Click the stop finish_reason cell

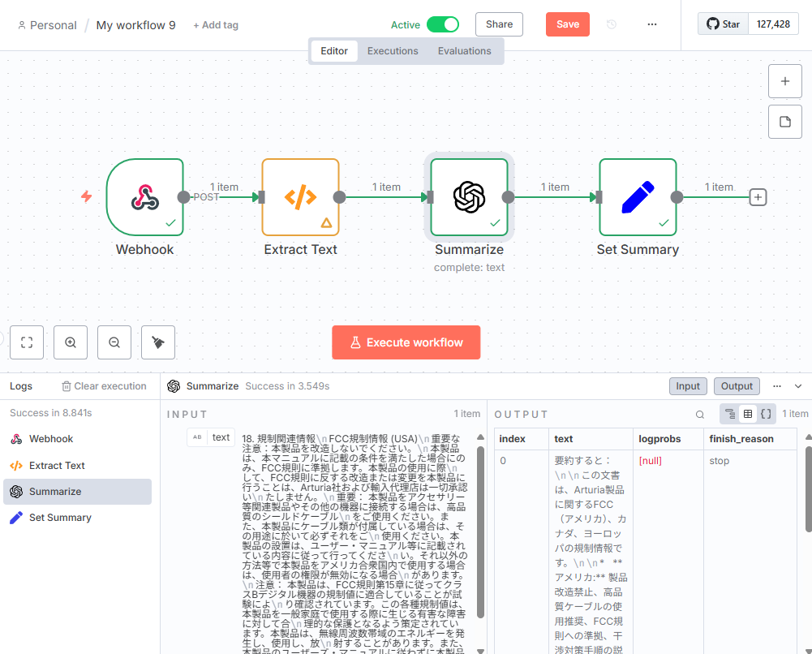720,461
